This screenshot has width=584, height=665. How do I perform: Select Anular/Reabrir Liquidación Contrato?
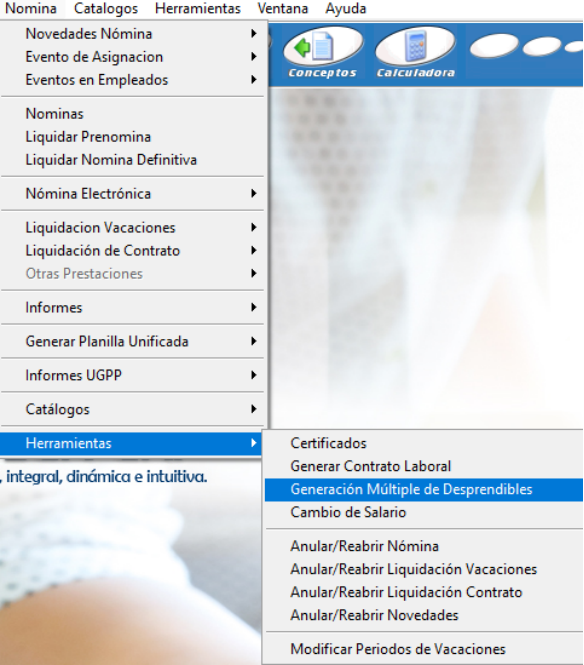click(x=423, y=592)
